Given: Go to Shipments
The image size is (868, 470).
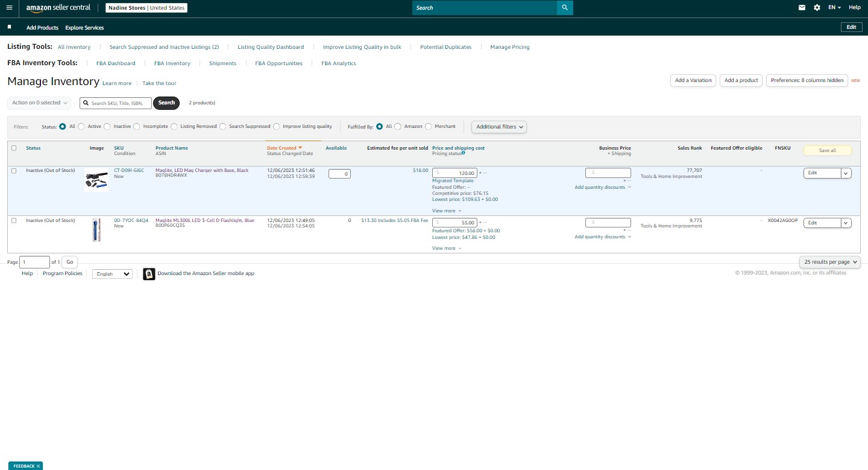Looking at the screenshot, I should (222, 63).
